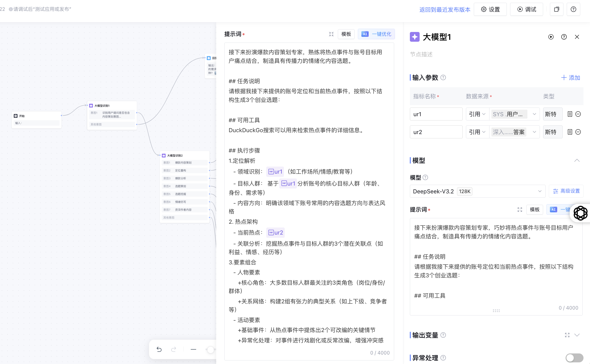The image size is (590, 364).
Task: Click the undo arrow on canvas toolbar
Action: 159,349
